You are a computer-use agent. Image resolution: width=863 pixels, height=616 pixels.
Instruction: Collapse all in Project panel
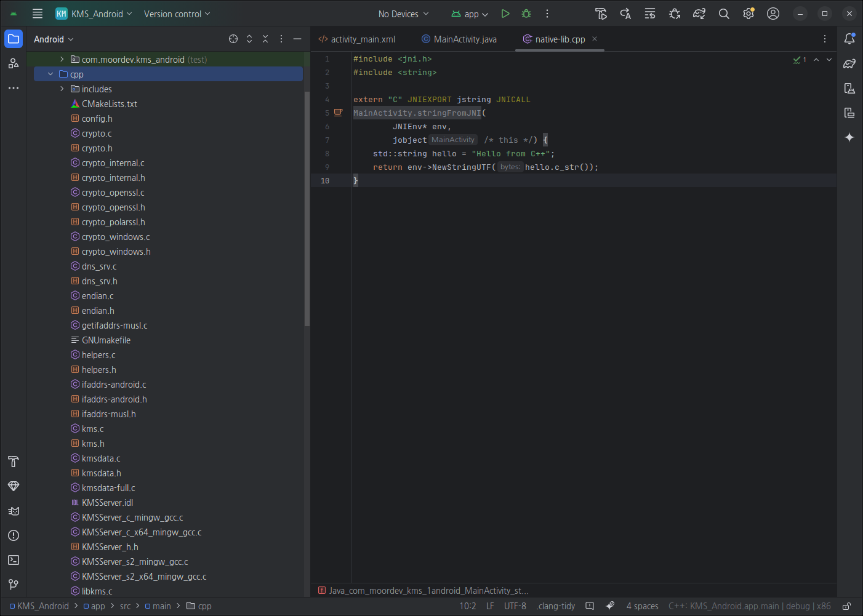(x=265, y=39)
